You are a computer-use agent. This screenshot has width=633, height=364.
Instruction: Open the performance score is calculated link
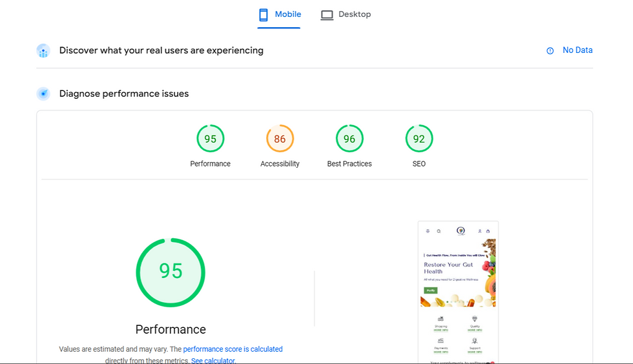click(233, 349)
